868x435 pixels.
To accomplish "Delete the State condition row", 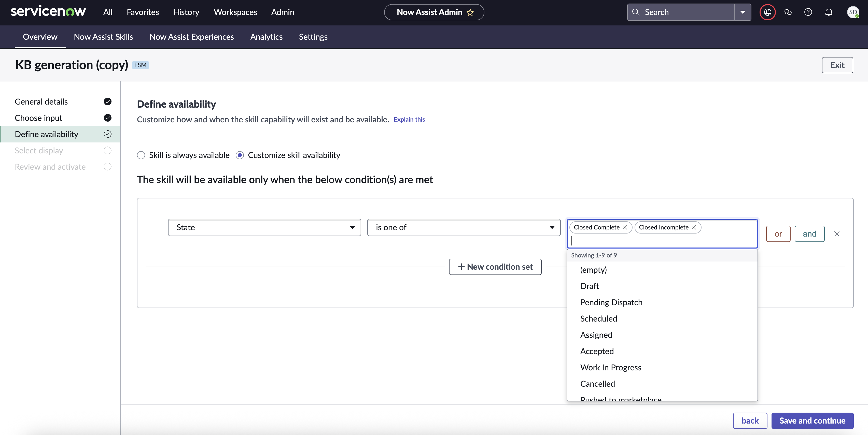I will 837,234.
